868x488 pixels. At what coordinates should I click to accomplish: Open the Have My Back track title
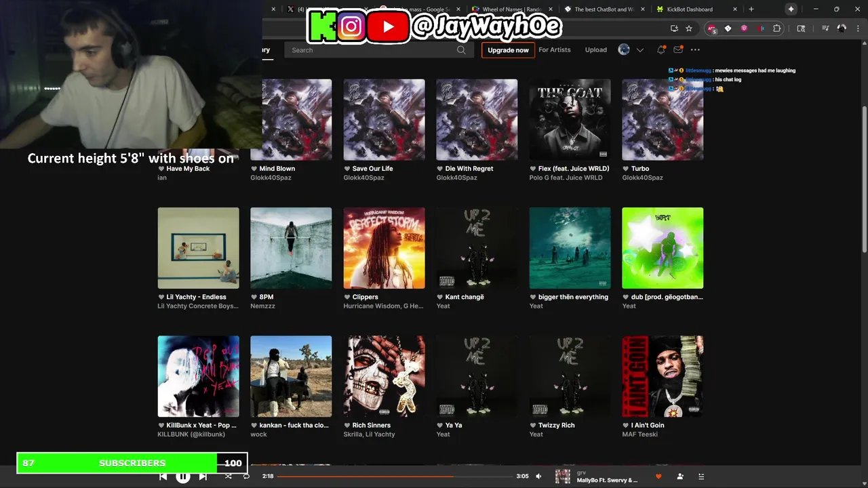pyautogui.click(x=188, y=169)
